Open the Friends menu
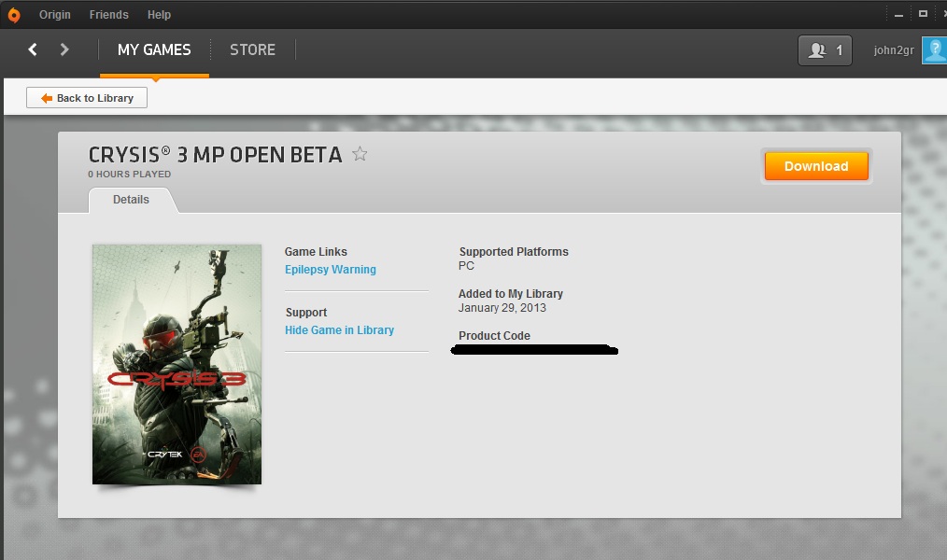This screenshot has width=947, height=560. click(x=109, y=15)
